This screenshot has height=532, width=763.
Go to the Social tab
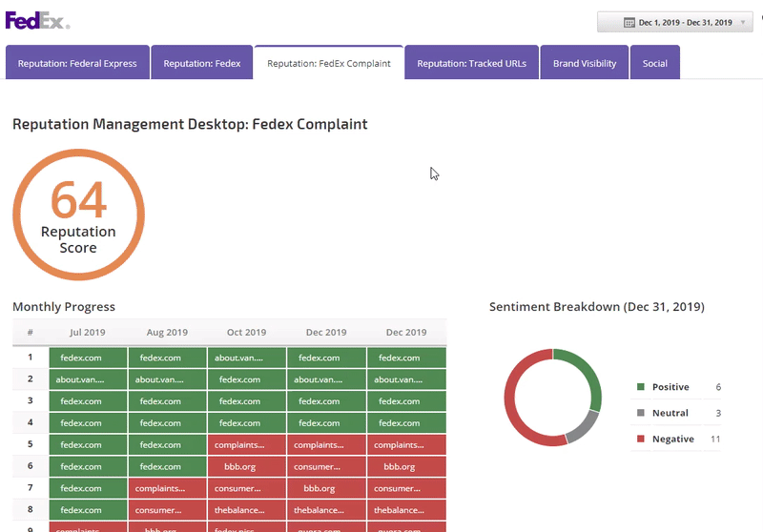(655, 63)
